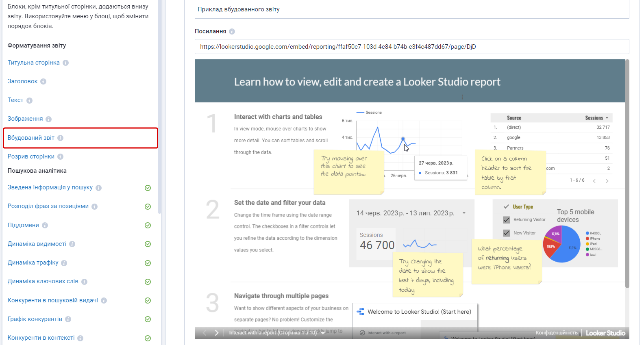Click green check for Динаміка ключових слів
The height and width of the screenshot is (345, 644).
pyautogui.click(x=148, y=282)
